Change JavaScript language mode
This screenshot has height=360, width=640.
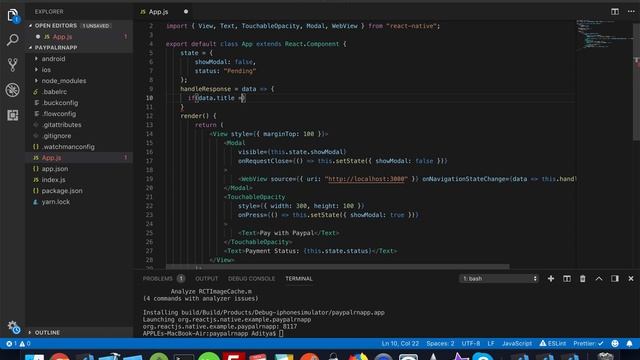click(517, 344)
